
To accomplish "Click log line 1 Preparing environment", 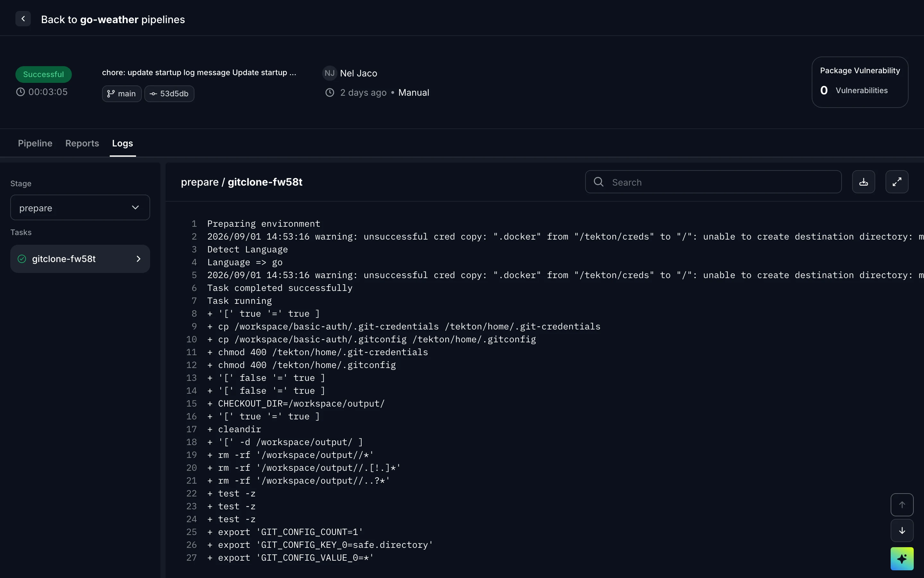I will pos(264,223).
